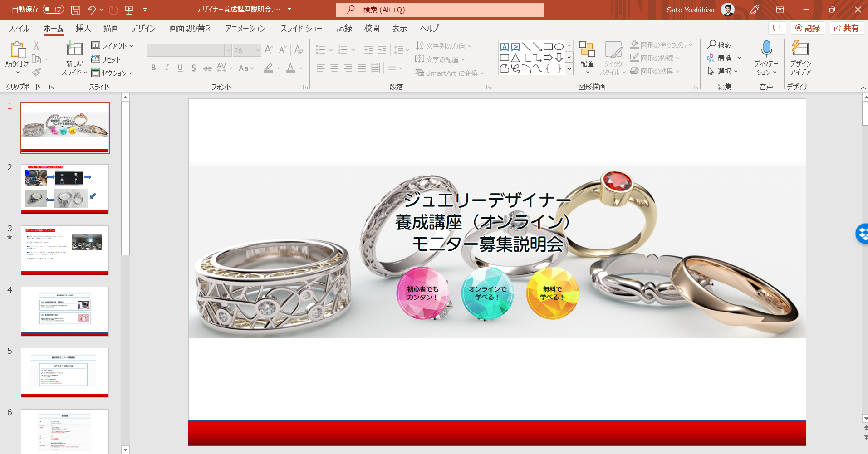Screen dimensions: 868x454
Task: Click the Share button
Action: pyautogui.click(x=847, y=28)
